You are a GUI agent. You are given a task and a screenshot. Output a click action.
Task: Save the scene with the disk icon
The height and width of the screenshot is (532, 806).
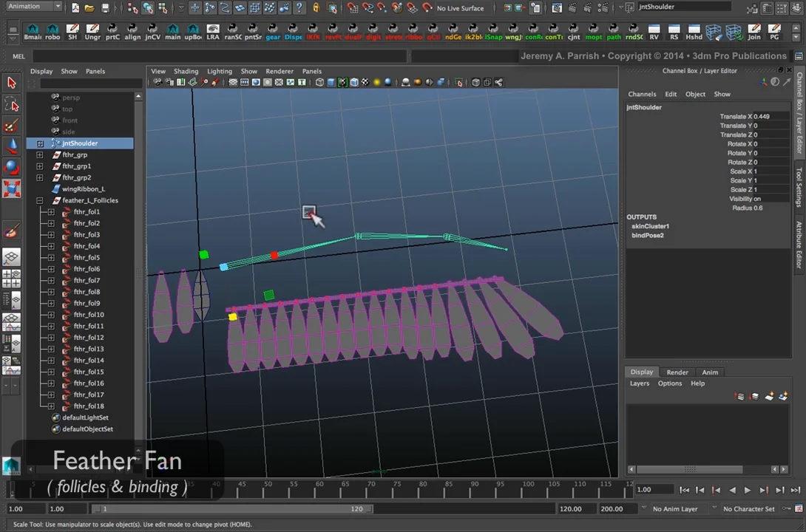pyautogui.click(x=105, y=7)
